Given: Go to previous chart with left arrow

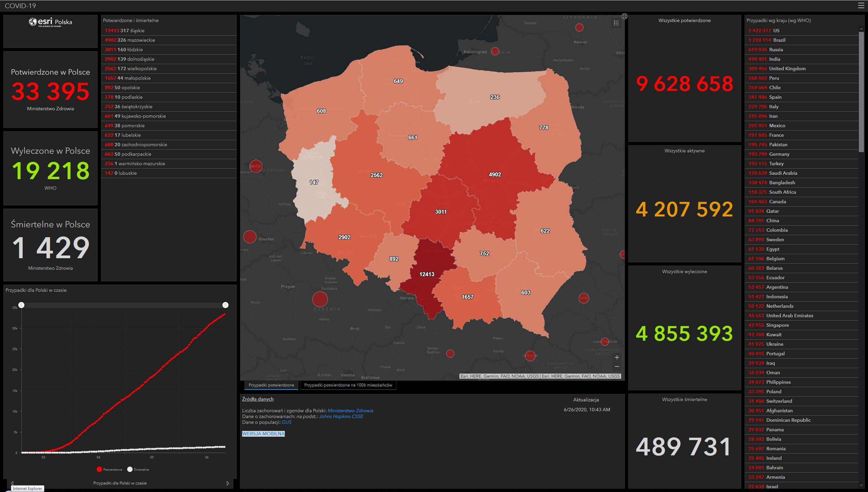Looking at the screenshot, I should tap(12, 483).
